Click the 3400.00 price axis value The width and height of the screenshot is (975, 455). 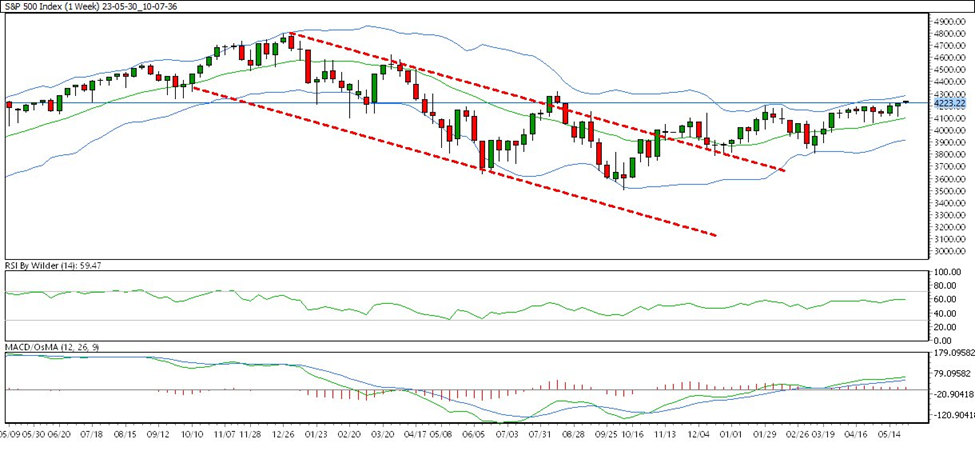950,203
